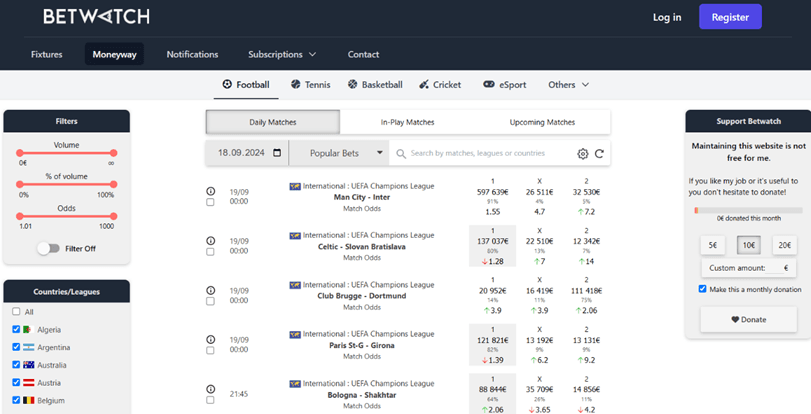Image resolution: width=811 pixels, height=414 pixels.
Task: Open info icon for Paris St-G - Girona
Action: click(x=211, y=339)
